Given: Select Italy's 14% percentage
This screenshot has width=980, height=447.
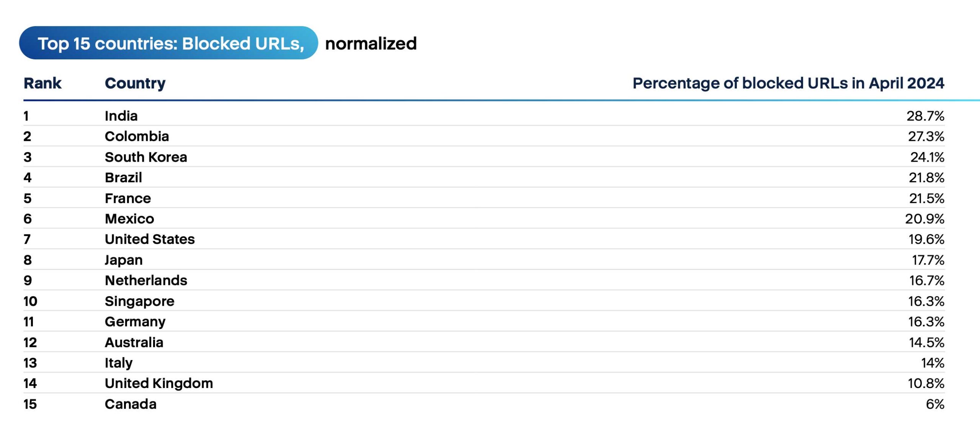Looking at the screenshot, I should tap(933, 363).
